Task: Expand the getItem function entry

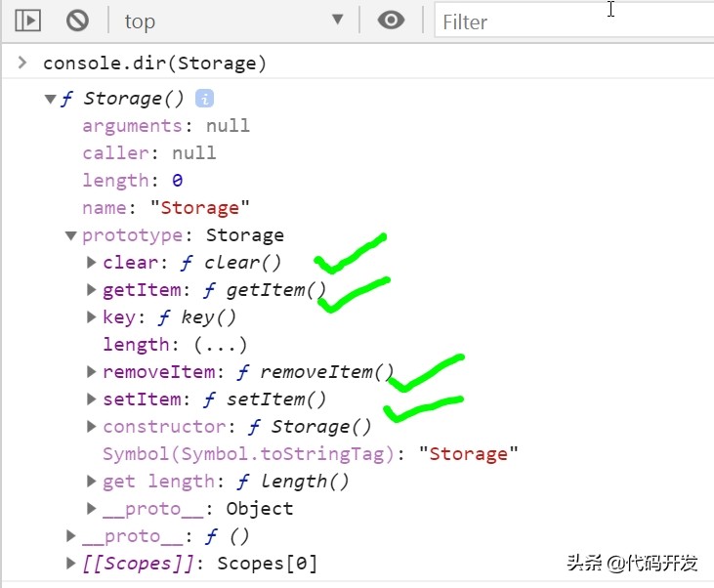Action: click(x=92, y=290)
